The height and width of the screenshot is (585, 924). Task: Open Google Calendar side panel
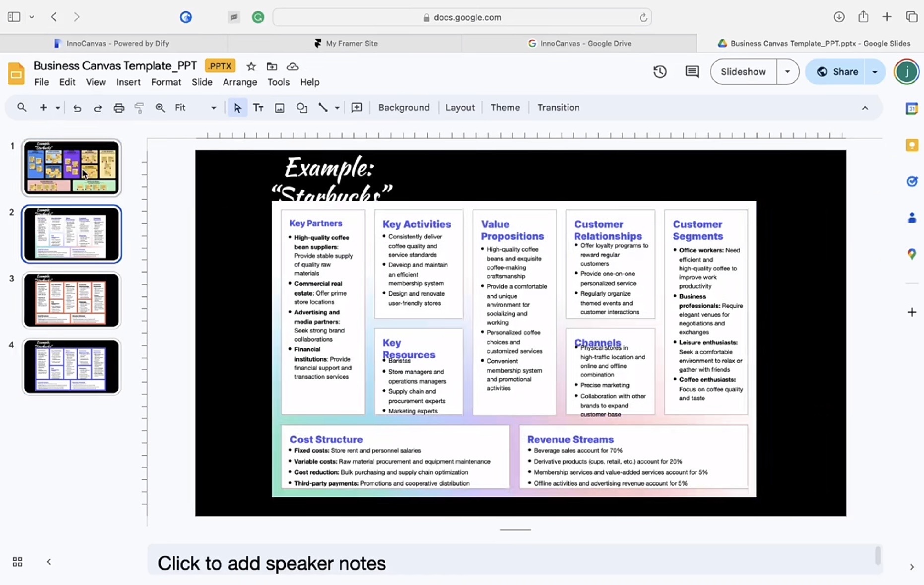click(912, 108)
